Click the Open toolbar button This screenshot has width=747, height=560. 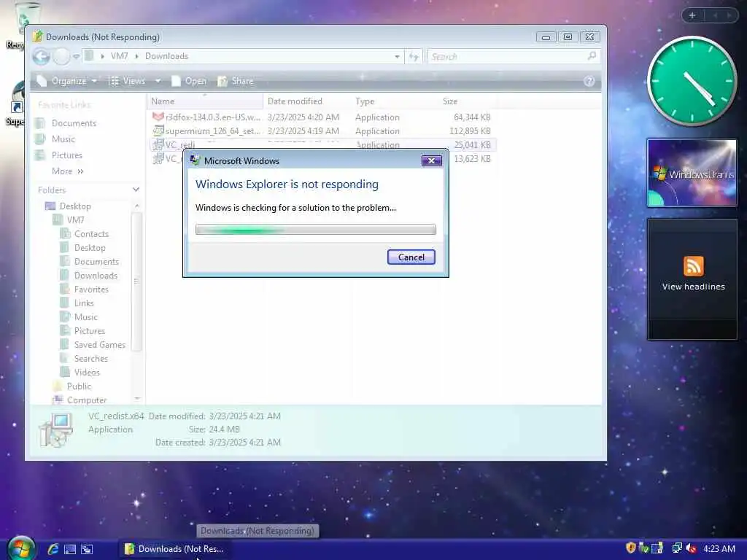click(189, 81)
